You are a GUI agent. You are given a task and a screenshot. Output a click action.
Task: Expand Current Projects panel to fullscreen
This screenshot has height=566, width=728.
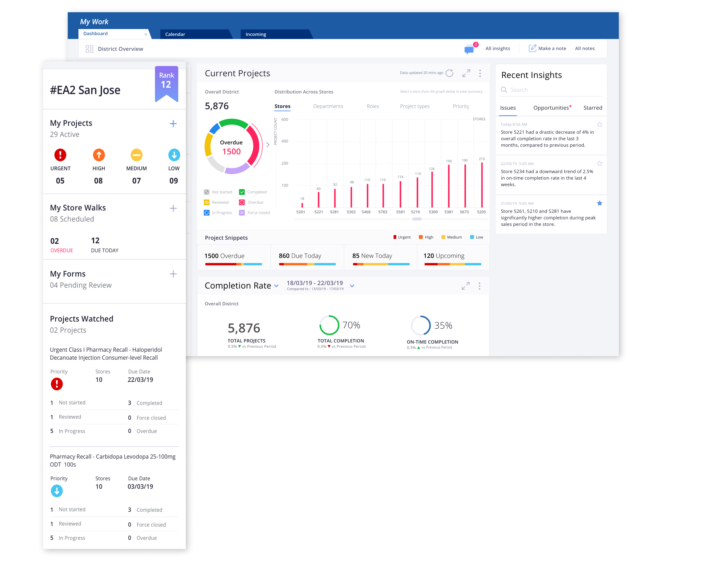466,73
